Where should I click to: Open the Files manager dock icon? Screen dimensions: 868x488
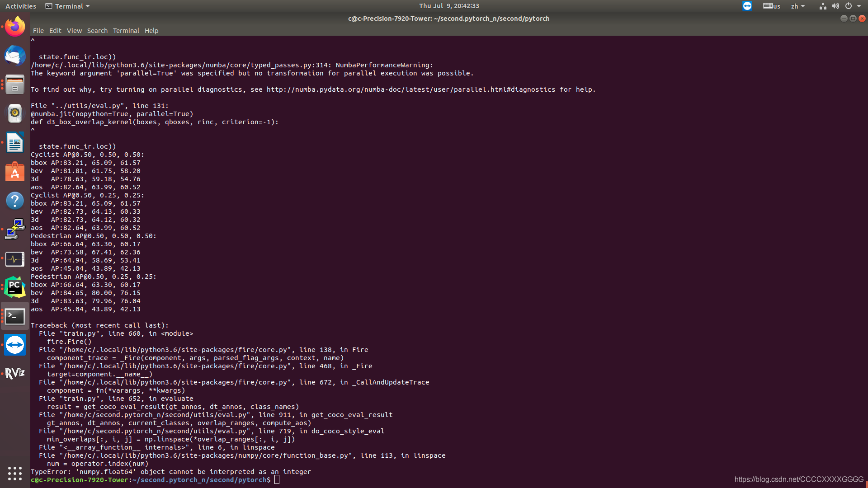(15, 84)
